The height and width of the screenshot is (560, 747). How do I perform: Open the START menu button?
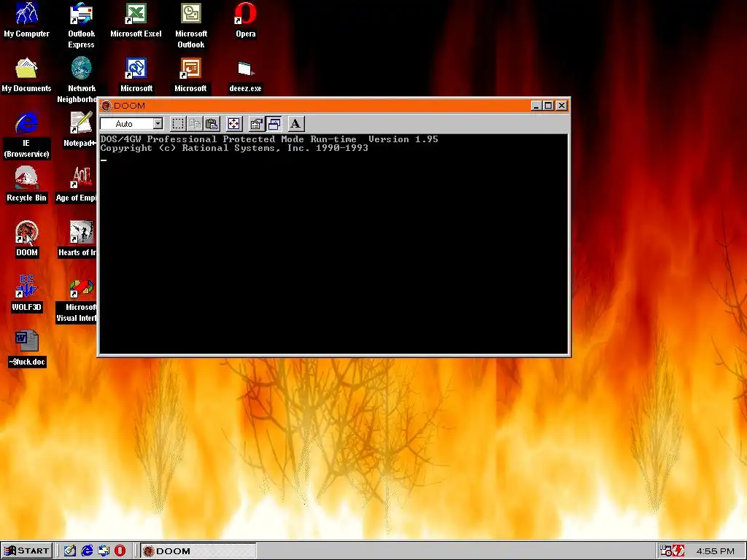tap(27, 551)
